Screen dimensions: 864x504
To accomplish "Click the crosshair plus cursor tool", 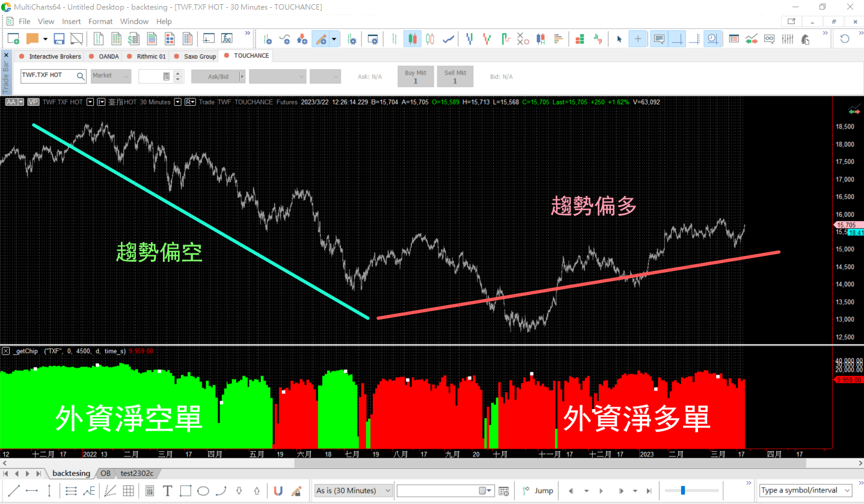I will click(637, 39).
